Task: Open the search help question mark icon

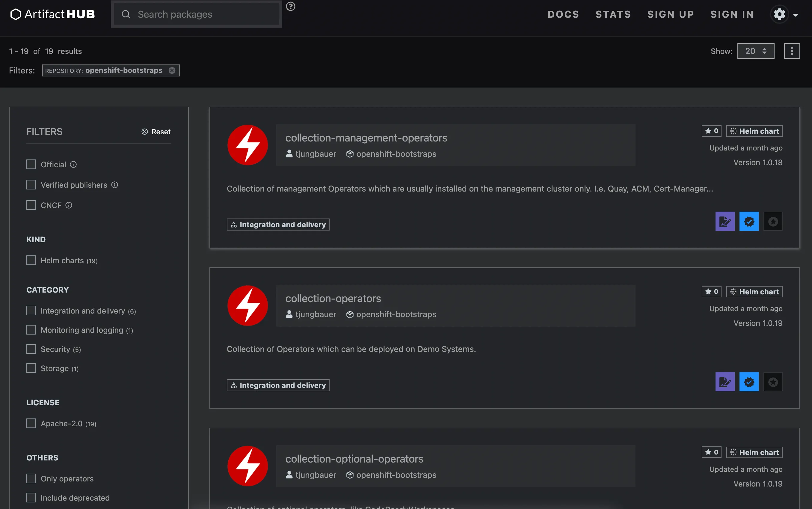Action: (290, 6)
